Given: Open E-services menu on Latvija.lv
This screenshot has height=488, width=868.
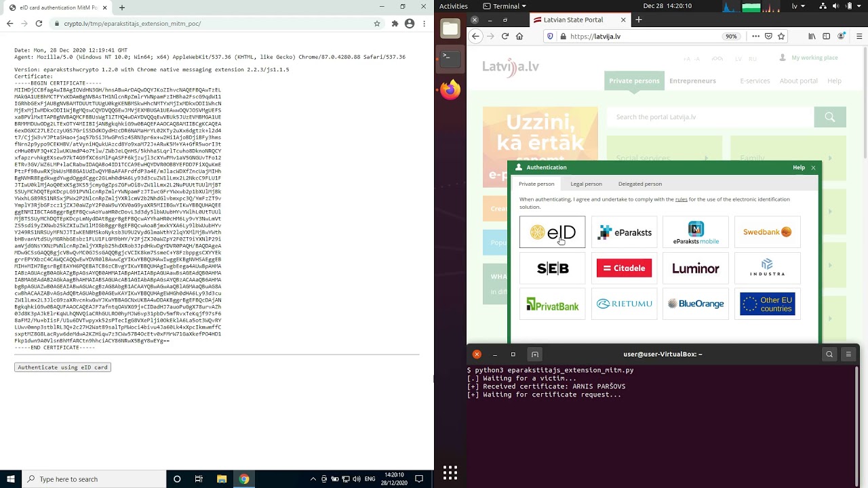Looking at the screenshot, I should 755,81.
